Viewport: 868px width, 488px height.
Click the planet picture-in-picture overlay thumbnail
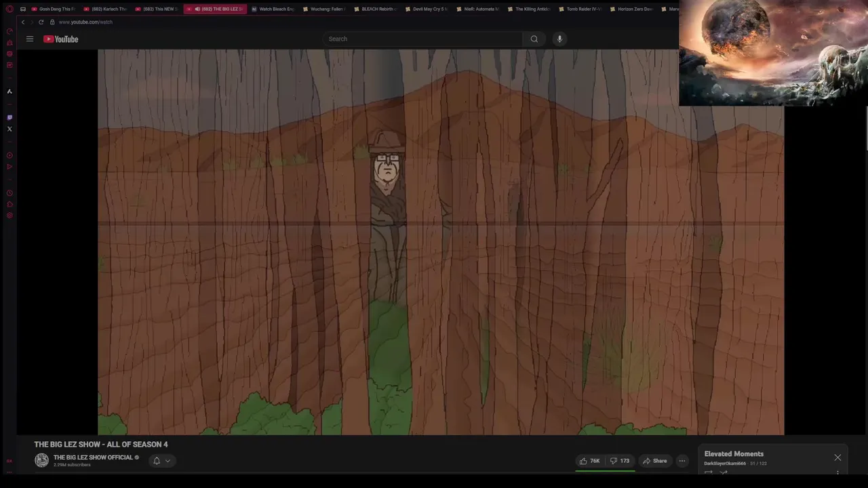pyautogui.click(x=773, y=53)
